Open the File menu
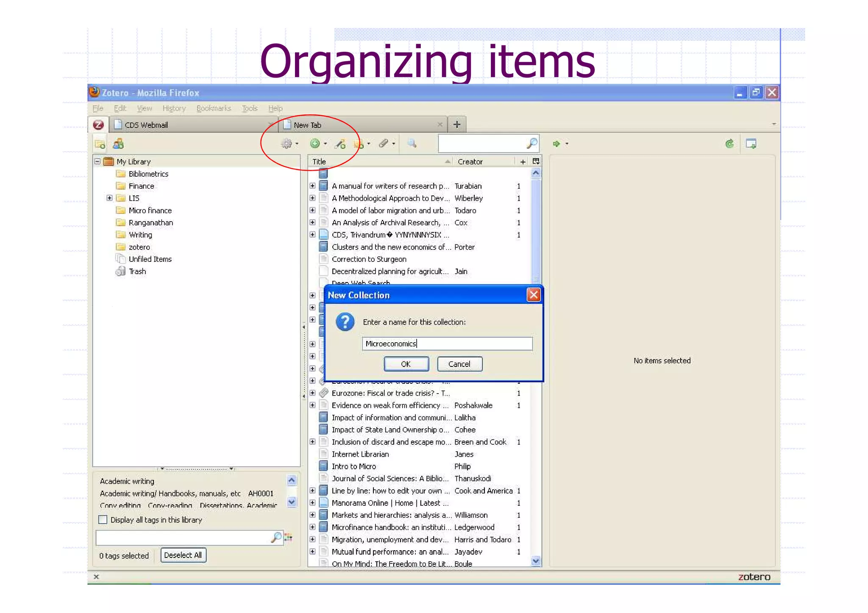868x613 pixels. tap(98, 108)
